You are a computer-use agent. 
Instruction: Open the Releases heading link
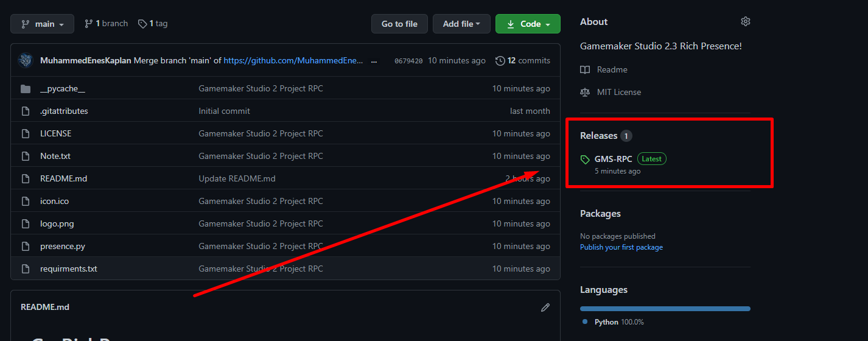(x=598, y=135)
